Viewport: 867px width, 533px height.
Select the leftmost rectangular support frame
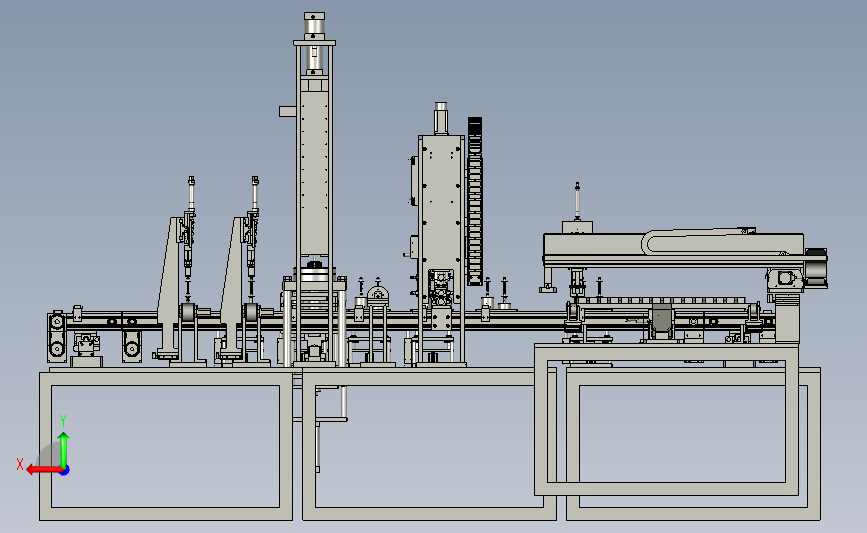pos(166,446)
